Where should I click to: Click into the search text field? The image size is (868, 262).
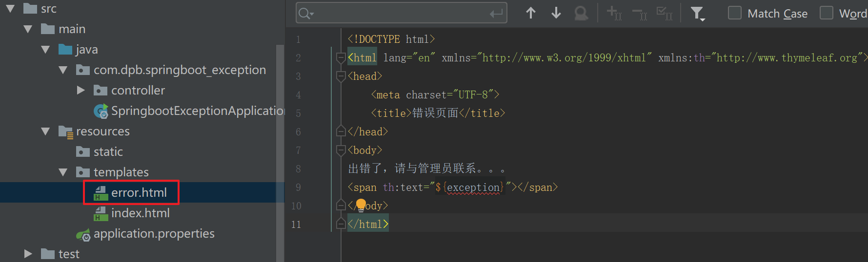[x=401, y=13]
